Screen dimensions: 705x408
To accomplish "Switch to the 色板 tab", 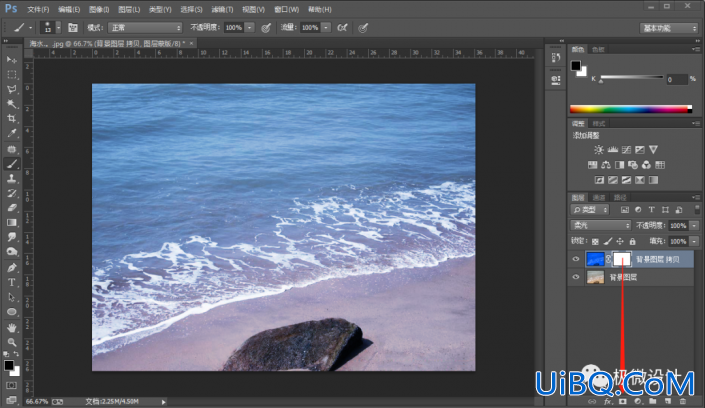I will point(598,49).
